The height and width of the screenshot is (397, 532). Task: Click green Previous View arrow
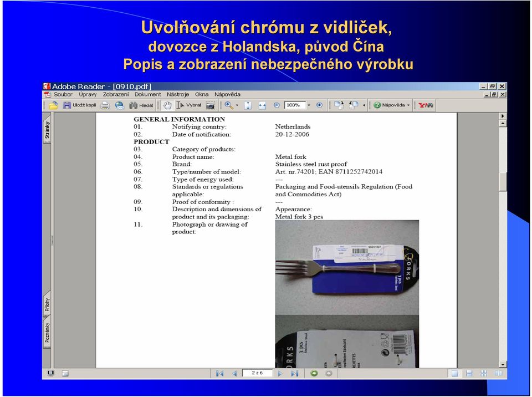click(x=314, y=374)
